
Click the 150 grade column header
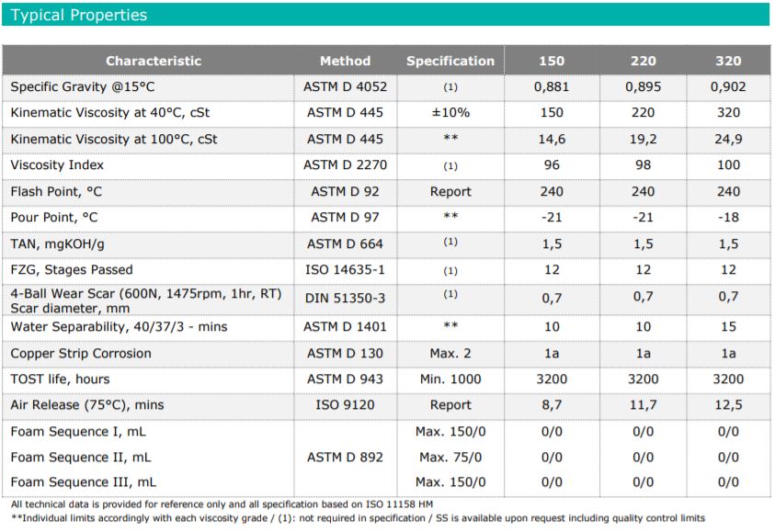click(552, 61)
